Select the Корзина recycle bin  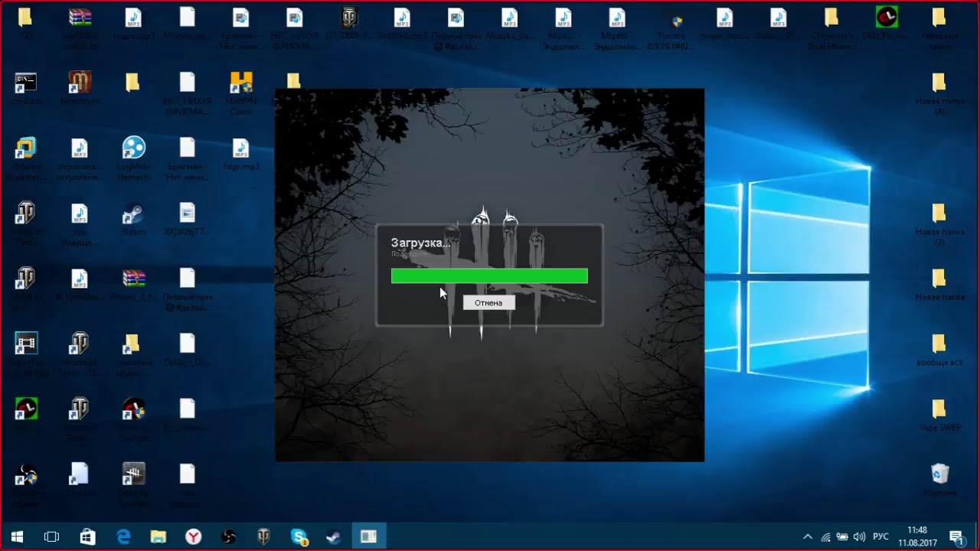[939, 480]
